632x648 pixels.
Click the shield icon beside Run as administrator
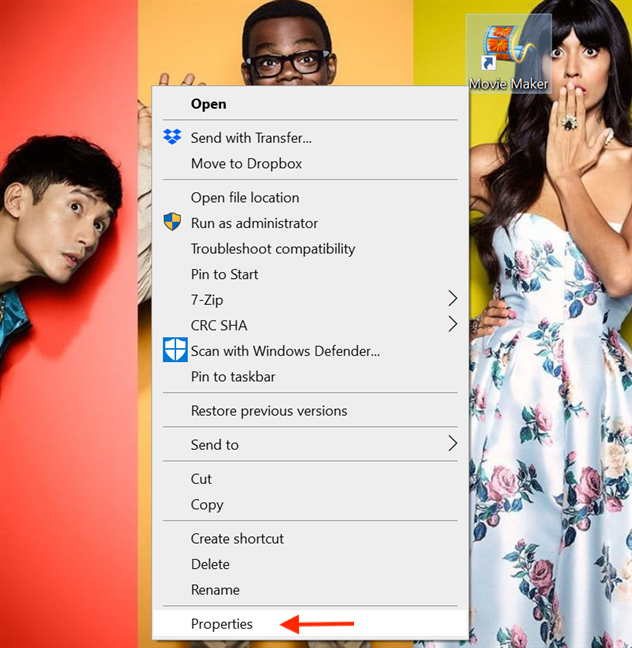pyautogui.click(x=172, y=222)
